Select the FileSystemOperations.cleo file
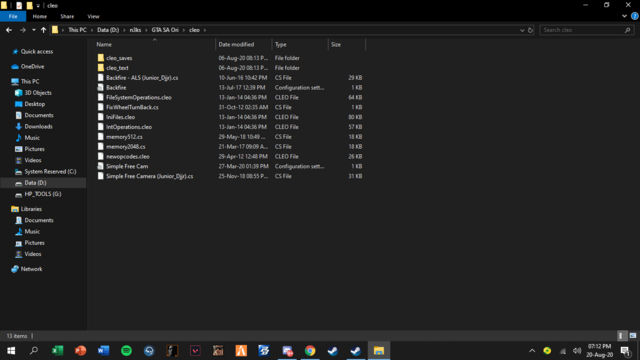The height and width of the screenshot is (360, 640). click(139, 97)
